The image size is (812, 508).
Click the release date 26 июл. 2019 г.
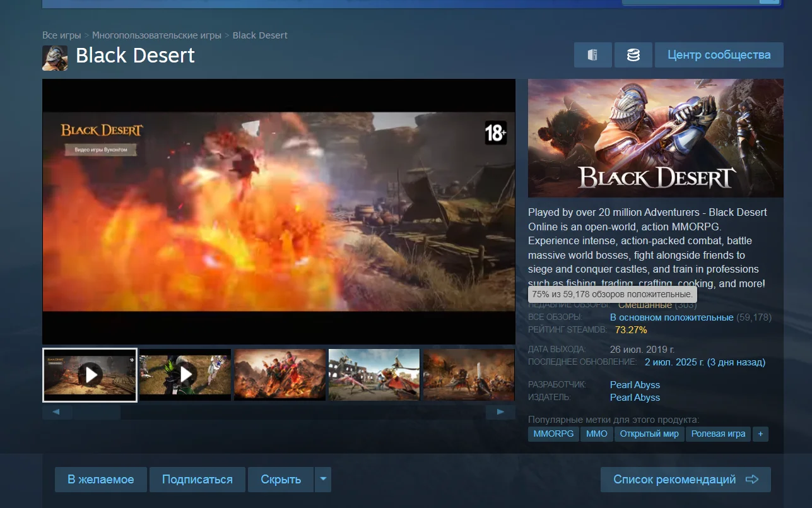[x=642, y=350]
